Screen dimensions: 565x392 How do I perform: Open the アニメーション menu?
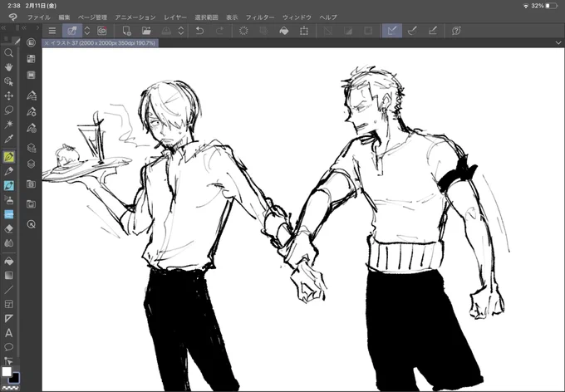[x=135, y=17]
